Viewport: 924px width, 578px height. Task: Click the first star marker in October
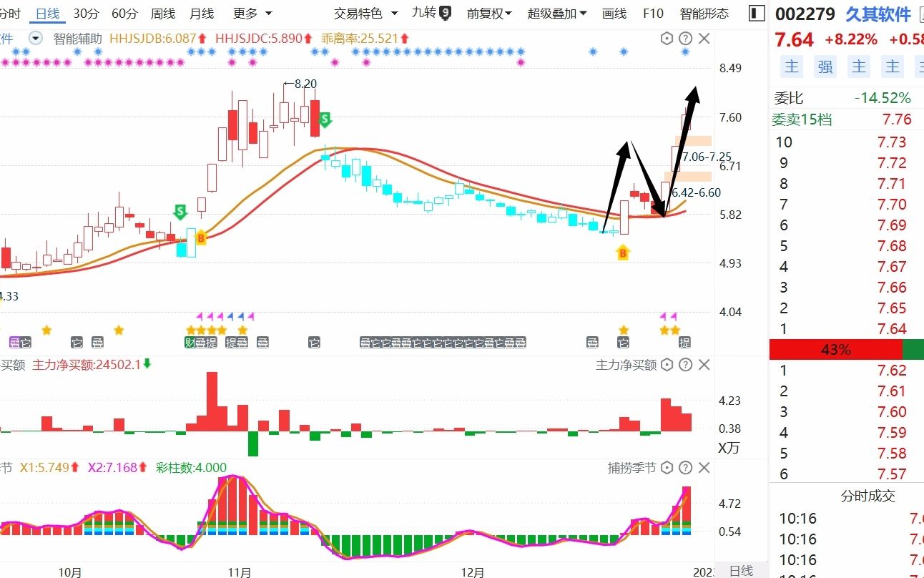(46, 330)
